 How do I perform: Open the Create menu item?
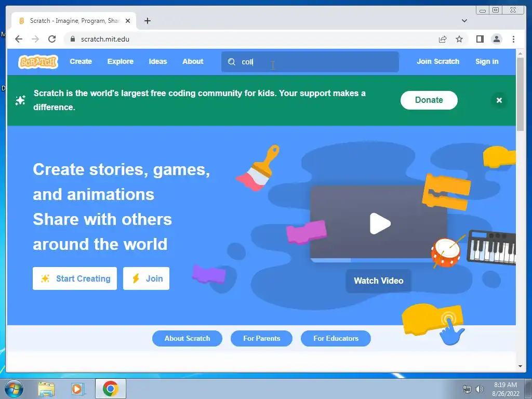click(x=81, y=61)
